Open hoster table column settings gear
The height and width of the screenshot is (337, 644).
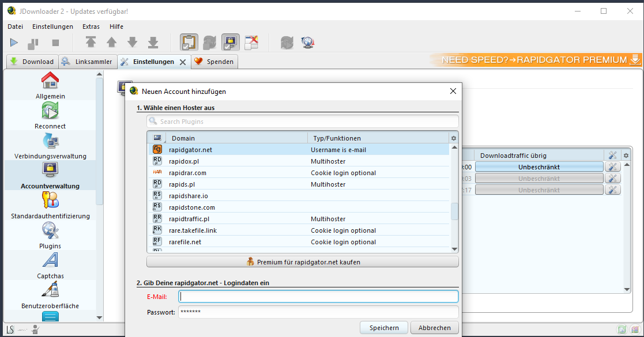click(453, 138)
